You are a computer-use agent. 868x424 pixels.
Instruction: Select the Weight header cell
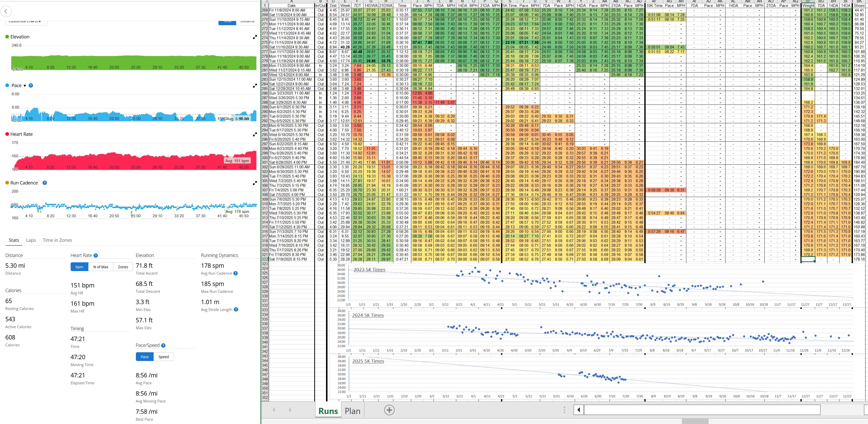tap(808, 6)
